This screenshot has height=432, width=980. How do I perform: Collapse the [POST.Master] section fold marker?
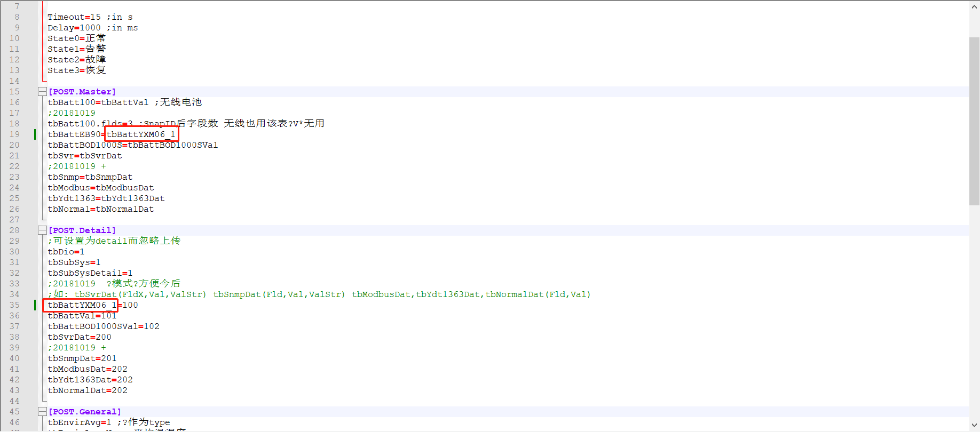[x=42, y=92]
